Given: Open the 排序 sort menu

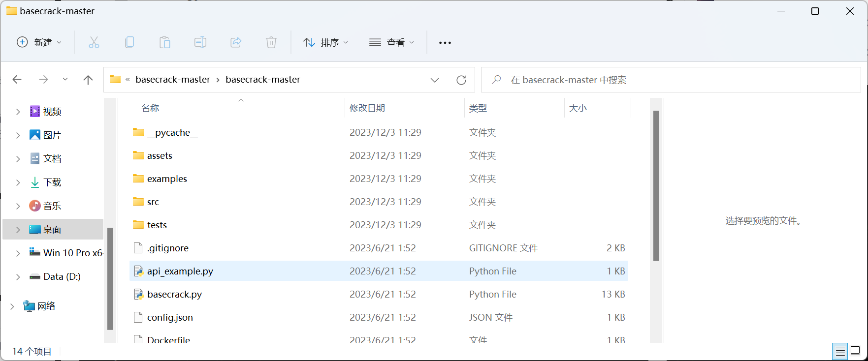Looking at the screenshot, I should tap(325, 43).
